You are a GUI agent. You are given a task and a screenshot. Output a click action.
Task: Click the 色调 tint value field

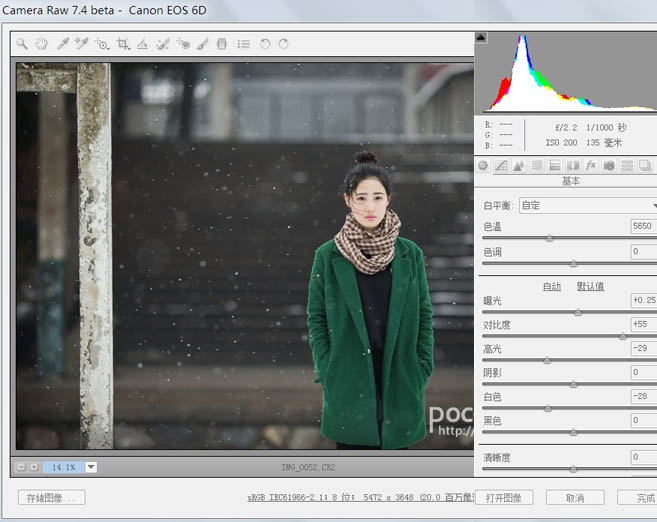tap(644, 251)
